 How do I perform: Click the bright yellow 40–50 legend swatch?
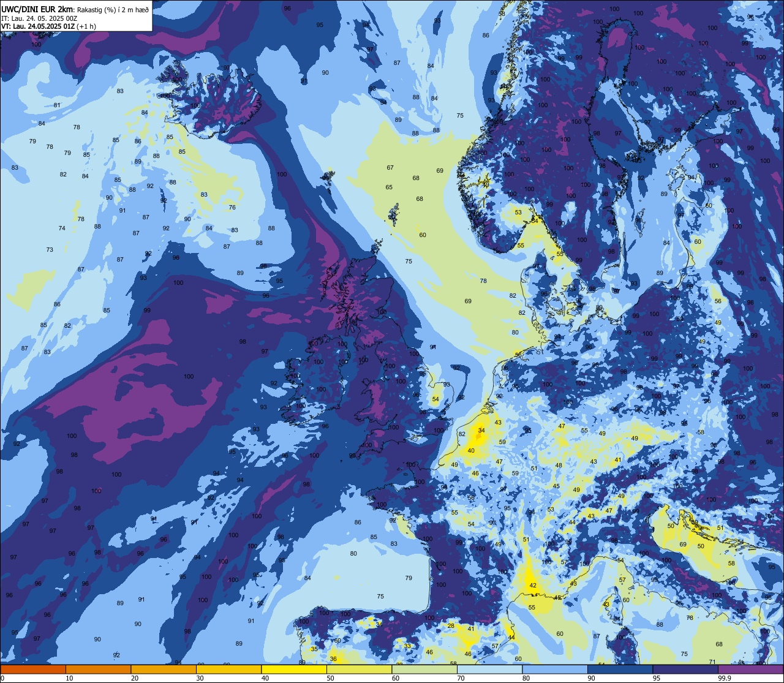click(294, 669)
